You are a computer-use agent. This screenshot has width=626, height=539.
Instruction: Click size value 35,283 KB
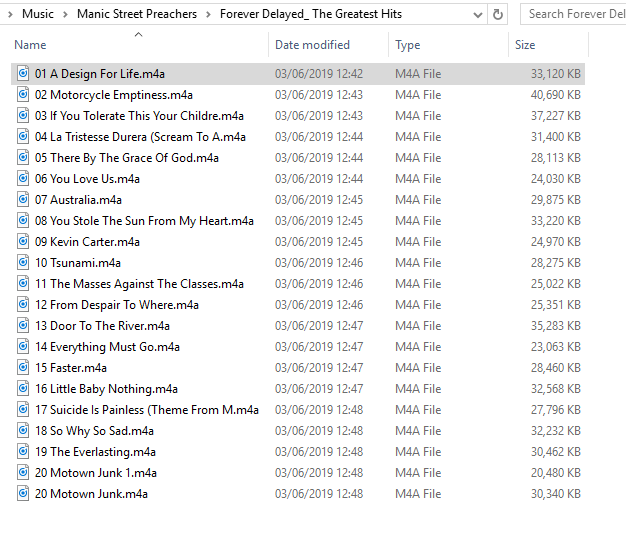tap(555, 326)
